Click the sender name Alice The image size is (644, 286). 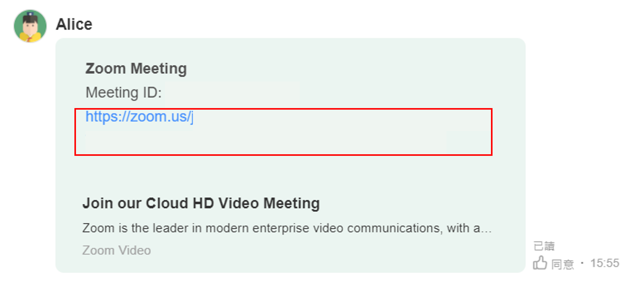click(x=74, y=25)
